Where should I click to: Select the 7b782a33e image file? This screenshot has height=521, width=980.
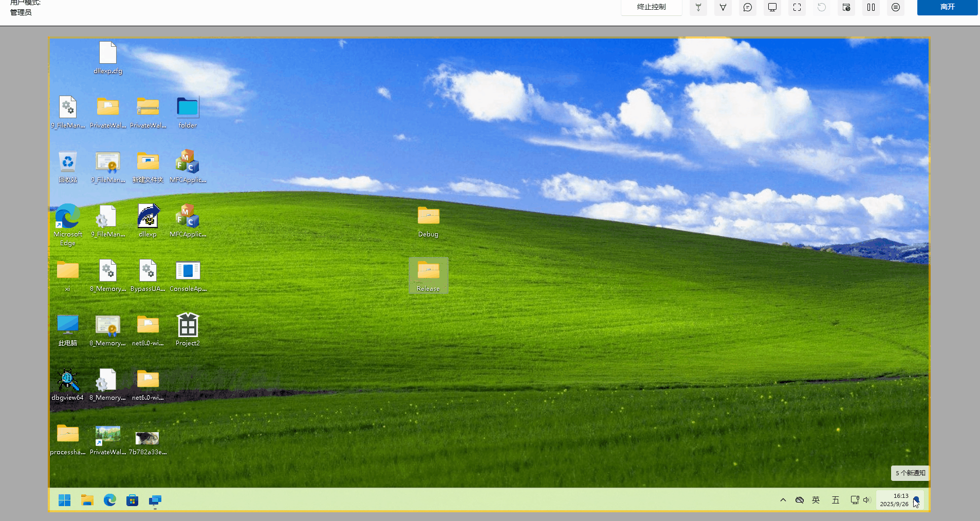(x=147, y=443)
